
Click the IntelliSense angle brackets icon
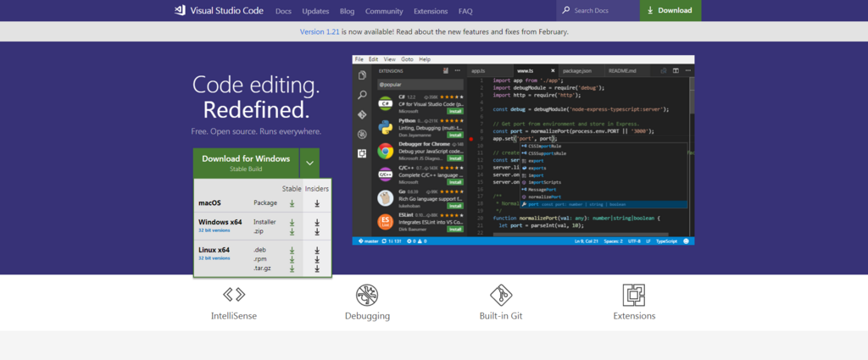[x=234, y=294]
